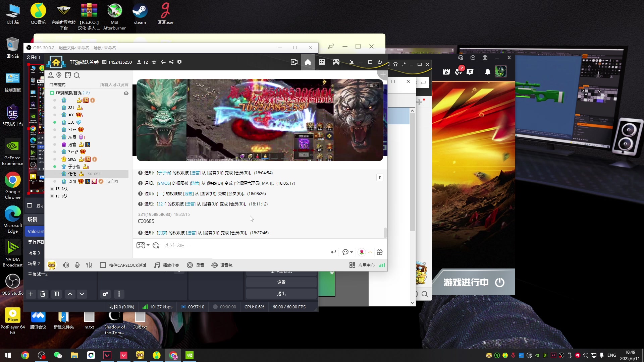Collapse the TE溯战队首秀 channel tree
The width and height of the screenshot is (644, 362).
coord(52,93)
